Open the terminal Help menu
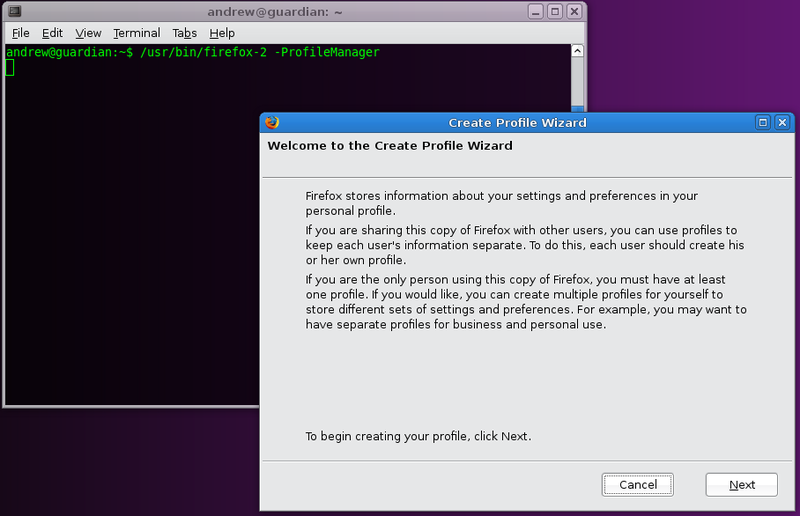800x516 pixels. pyautogui.click(x=222, y=33)
